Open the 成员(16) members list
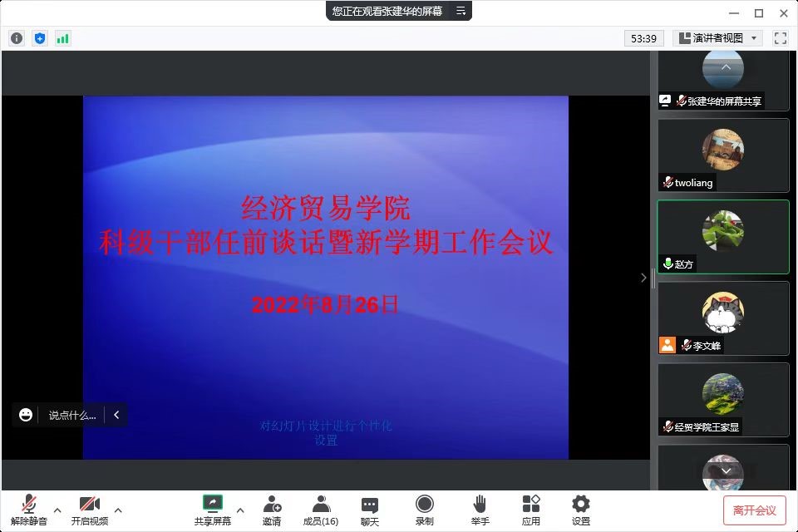Image resolution: width=798 pixels, height=532 pixels. (x=321, y=510)
